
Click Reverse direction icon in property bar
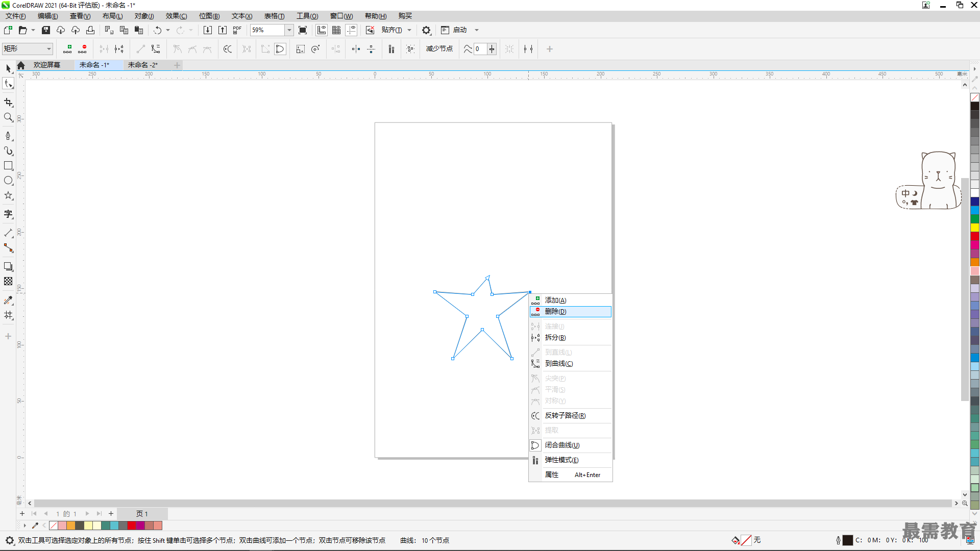point(228,49)
